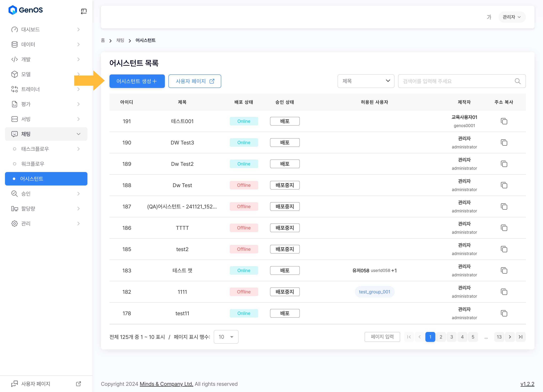Open the 사용자 페이지 button near title
This screenshot has height=392, width=543.
click(195, 81)
